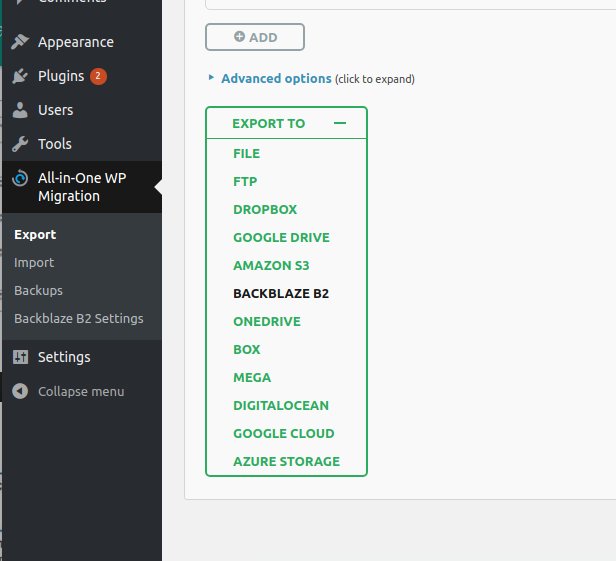Image resolution: width=616 pixels, height=561 pixels.
Task: Expand Advanced options triangle
Action: (x=211, y=77)
